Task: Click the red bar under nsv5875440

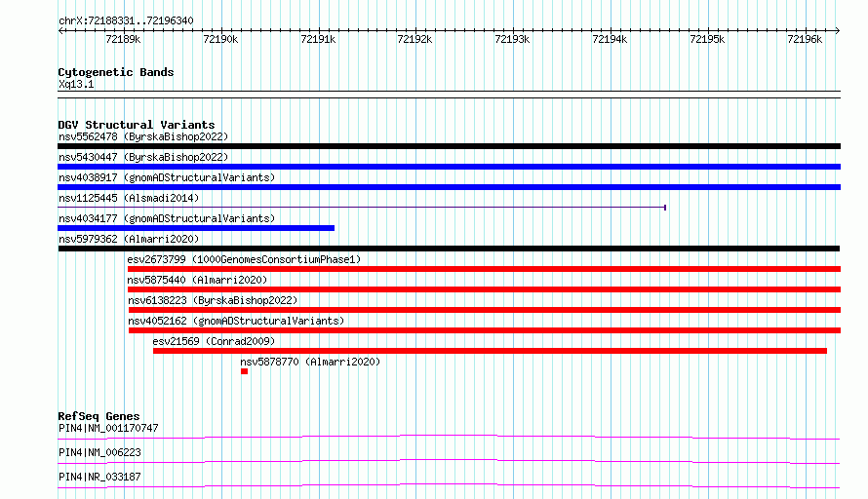Action: pos(484,289)
